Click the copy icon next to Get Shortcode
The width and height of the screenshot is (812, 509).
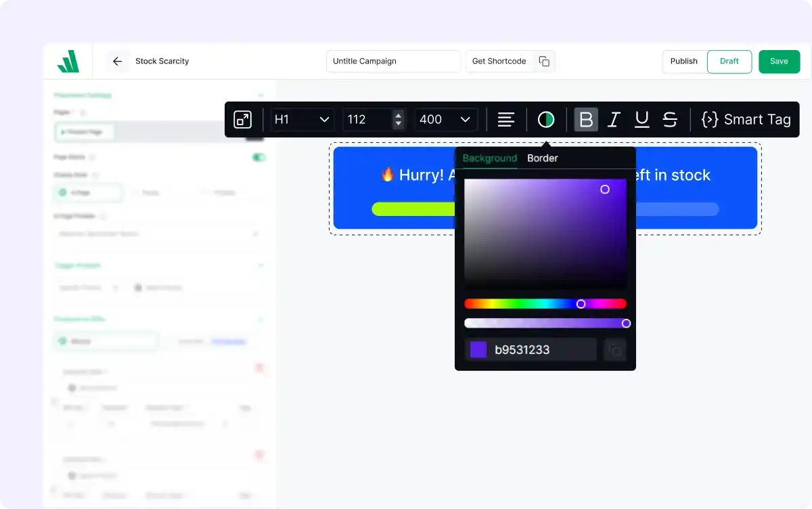[x=544, y=61]
